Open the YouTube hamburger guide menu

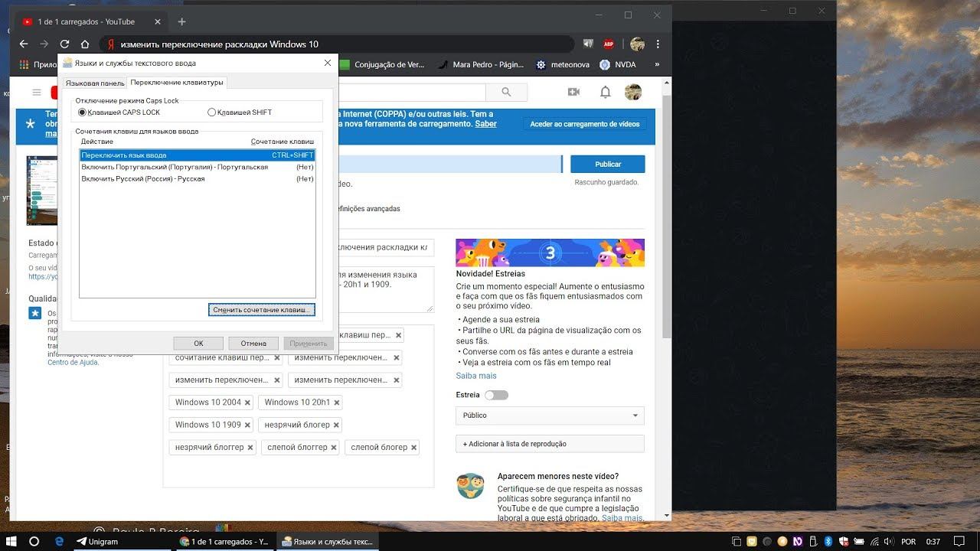pyautogui.click(x=36, y=92)
